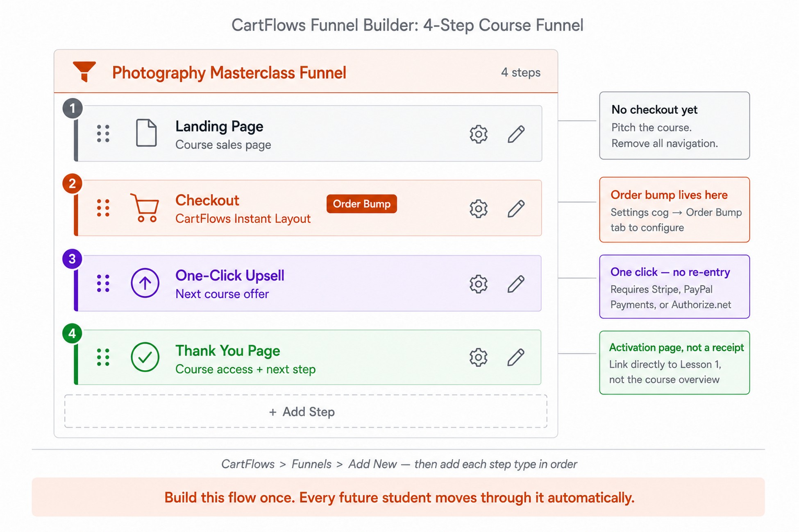Click the checkmark circle icon on Thank You
This screenshot has width=799, height=532.
coord(145,357)
